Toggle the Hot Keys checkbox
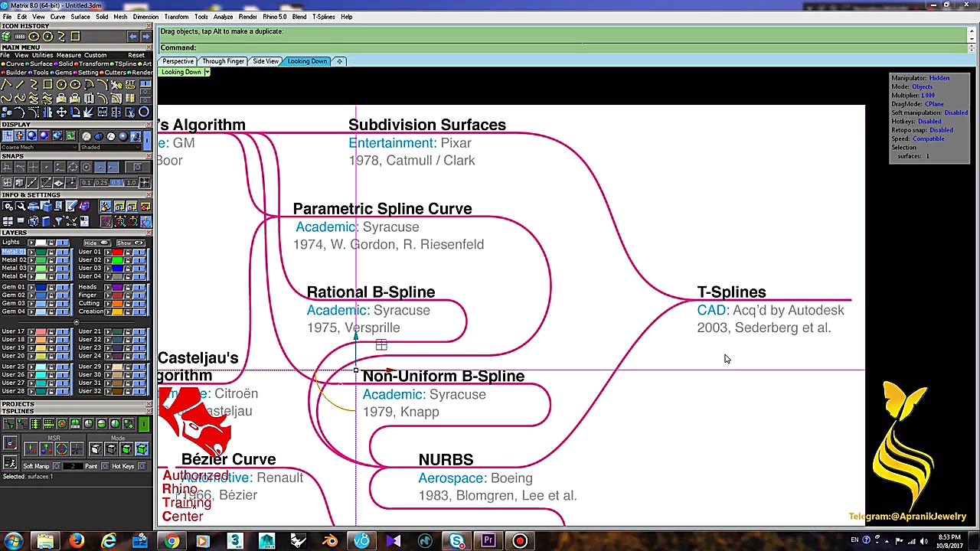The width and height of the screenshot is (980, 551). coord(142,466)
